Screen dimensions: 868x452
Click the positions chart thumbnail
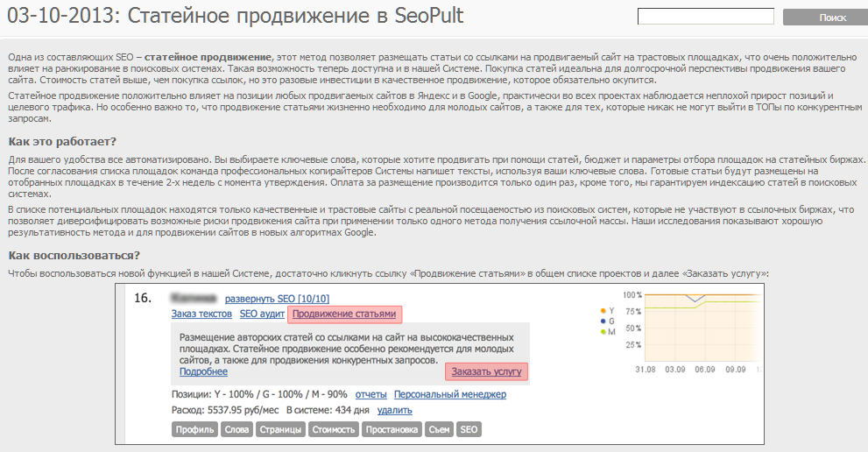691,330
